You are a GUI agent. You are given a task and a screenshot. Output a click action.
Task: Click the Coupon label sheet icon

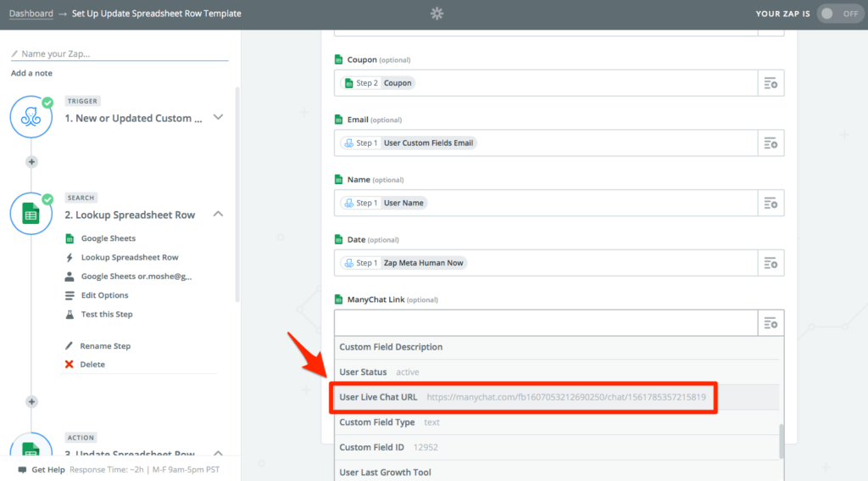tap(339, 60)
